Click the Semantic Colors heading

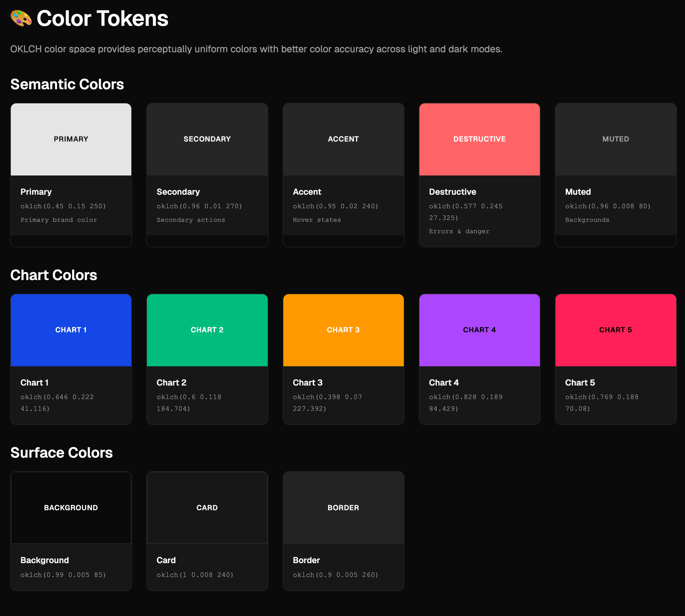(67, 84)
